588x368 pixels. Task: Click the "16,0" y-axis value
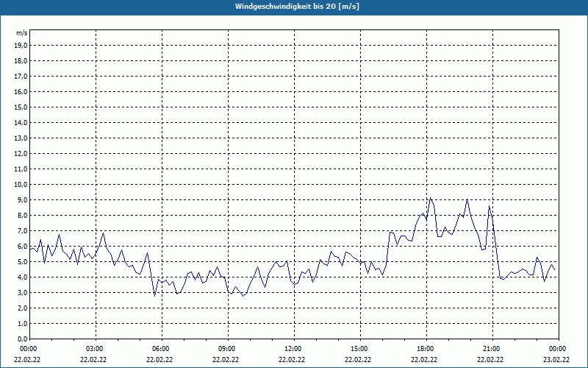pos(21,91)
